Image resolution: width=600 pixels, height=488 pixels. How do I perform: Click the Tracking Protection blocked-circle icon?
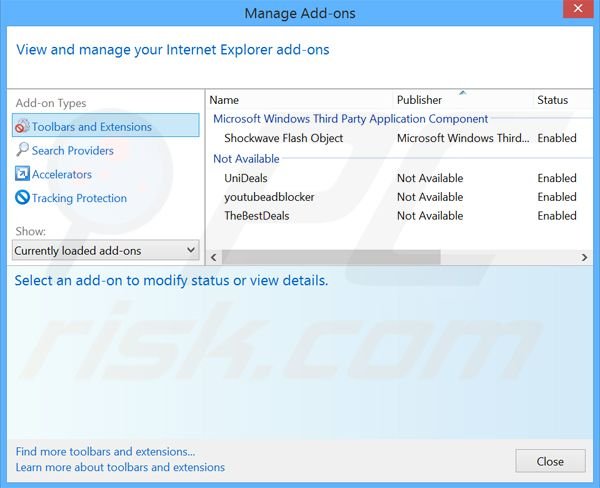[22, 197]
